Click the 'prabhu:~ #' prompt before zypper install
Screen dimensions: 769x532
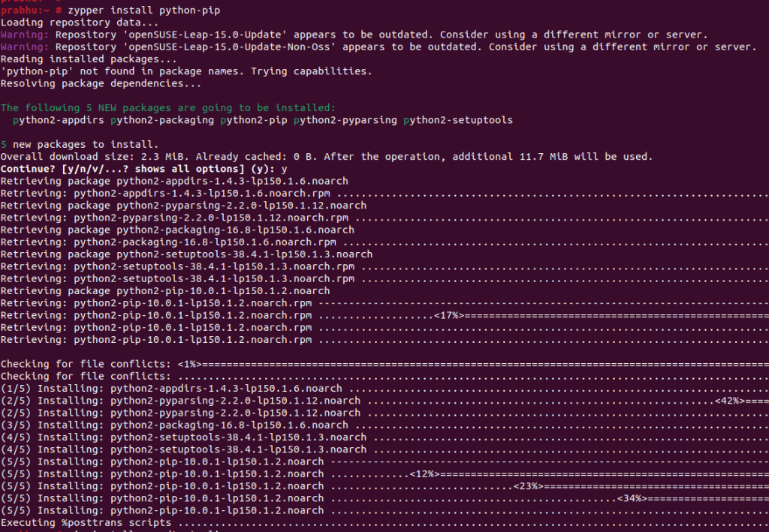(x=31, y=11)
